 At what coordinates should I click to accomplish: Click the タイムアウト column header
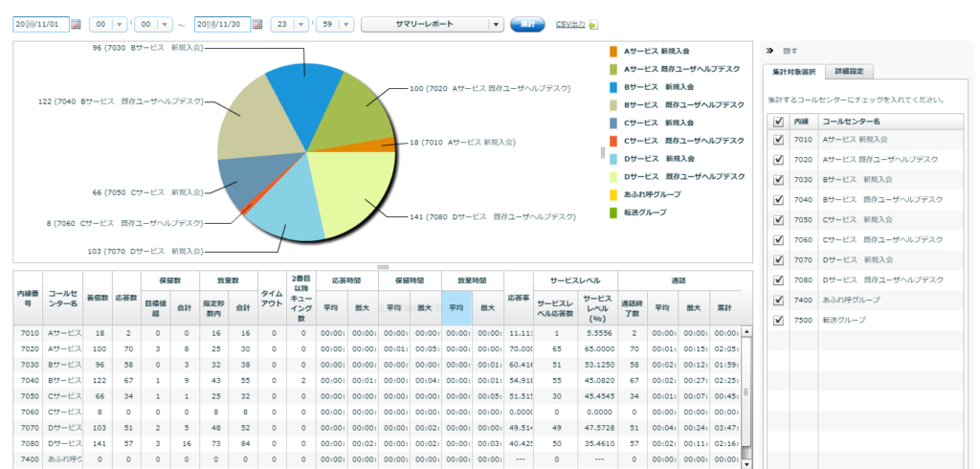[x=273, y=299]
